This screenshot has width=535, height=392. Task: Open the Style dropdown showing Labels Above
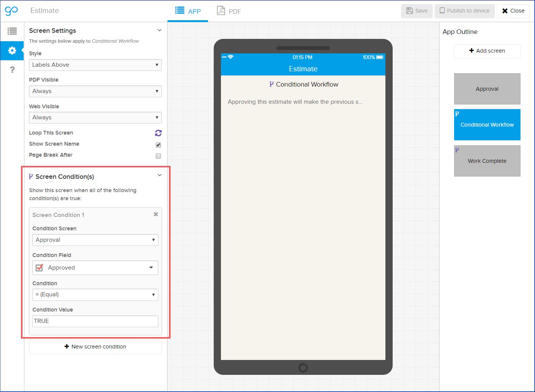[95, 65]
